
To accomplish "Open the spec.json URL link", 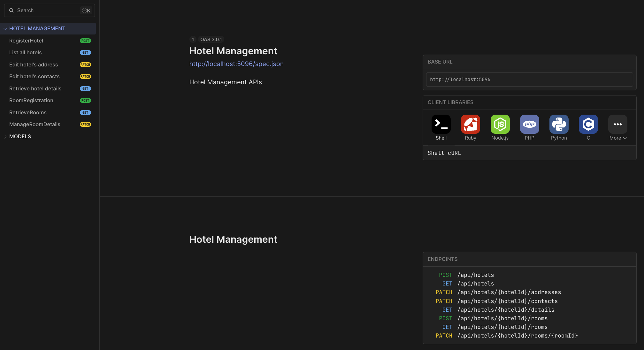I will [x=236, y=64].
